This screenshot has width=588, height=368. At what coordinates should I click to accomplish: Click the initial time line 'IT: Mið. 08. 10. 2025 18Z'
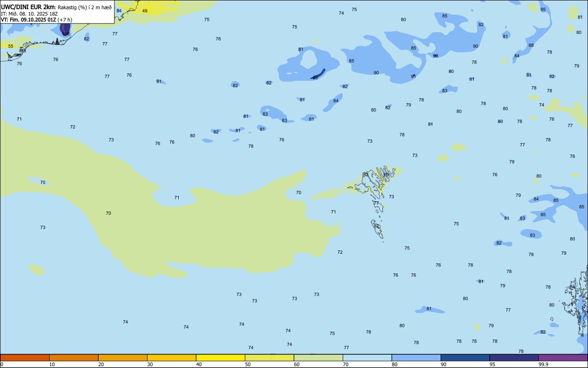(29, 14)
